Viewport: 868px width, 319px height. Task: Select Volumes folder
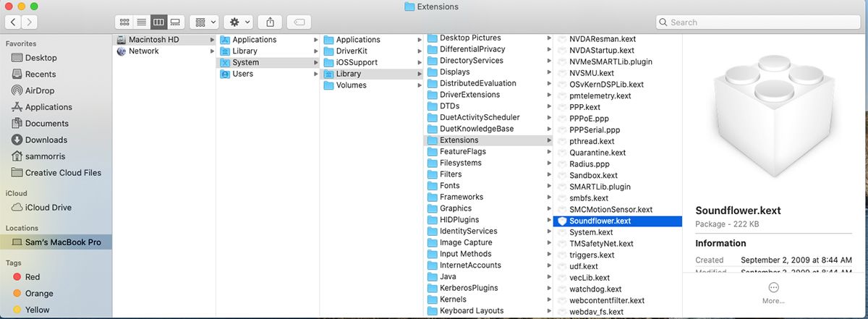[x=371, y=85]
